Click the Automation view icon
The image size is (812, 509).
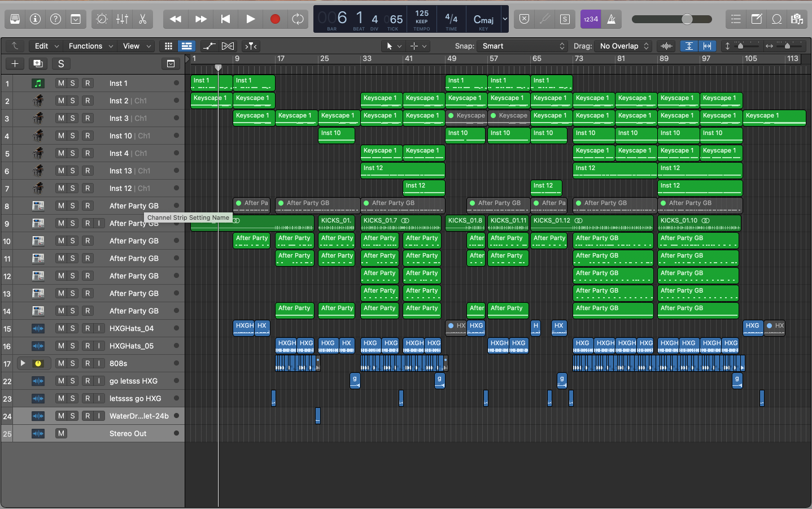[208, 46]
